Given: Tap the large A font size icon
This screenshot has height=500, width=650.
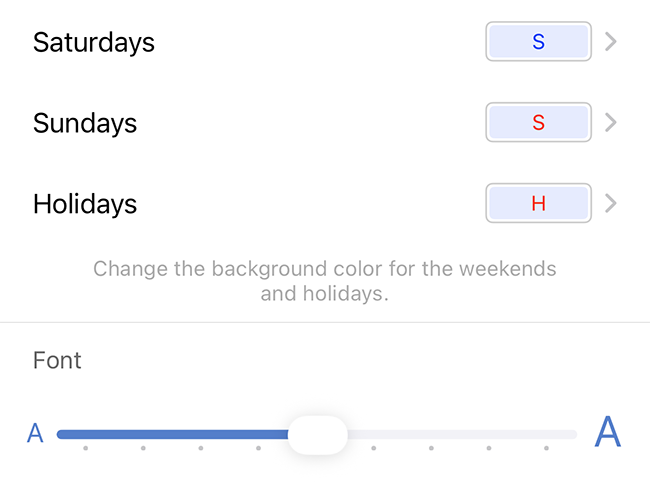Looking at the screenshot, I should [x=608, y=433].
